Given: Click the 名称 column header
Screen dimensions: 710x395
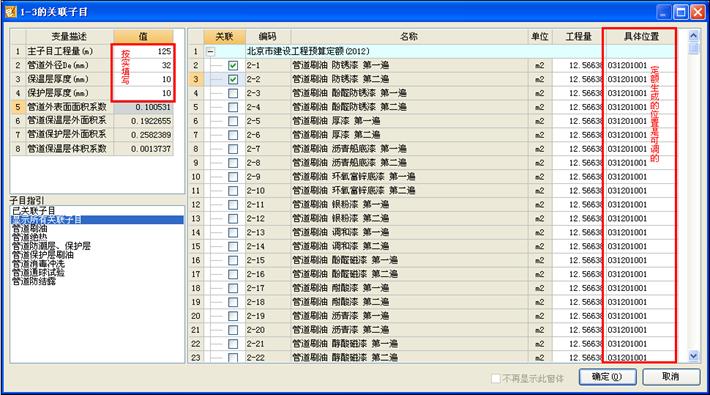Looking at the screenshot, I should click(x=409, y=37).
